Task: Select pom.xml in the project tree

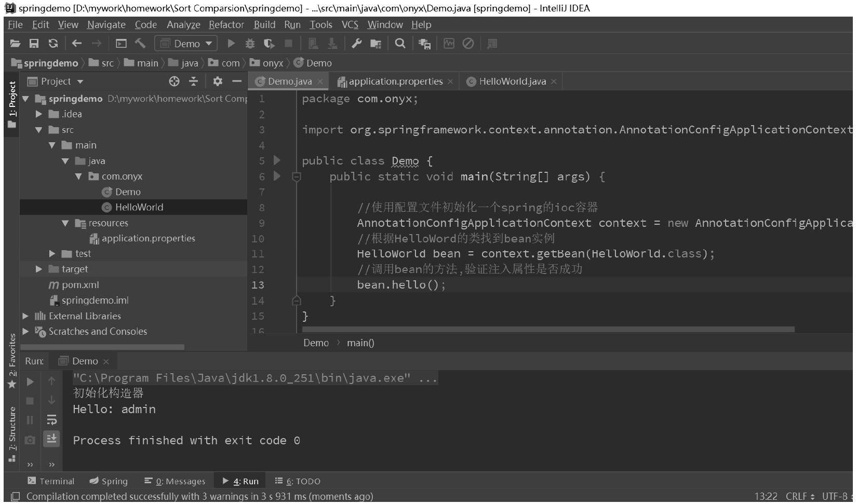Action: pyautogui.click(x=80, y=285)
